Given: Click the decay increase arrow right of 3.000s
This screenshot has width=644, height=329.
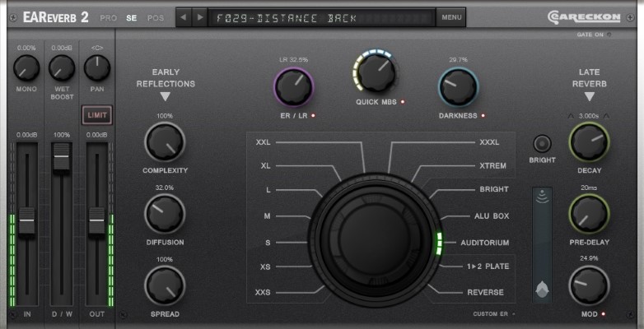Looking at the screenshot, I should (x=606, y=116).
